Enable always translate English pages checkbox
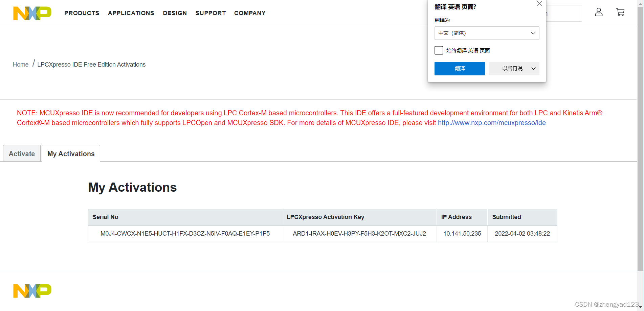The image size is (644, 311). click(439, 50)
